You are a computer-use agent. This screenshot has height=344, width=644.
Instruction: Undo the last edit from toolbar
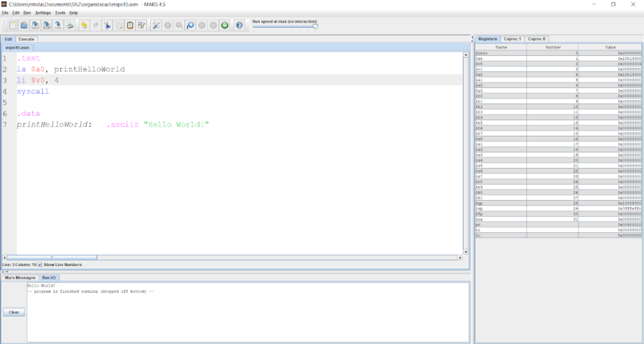pos(84,25)
